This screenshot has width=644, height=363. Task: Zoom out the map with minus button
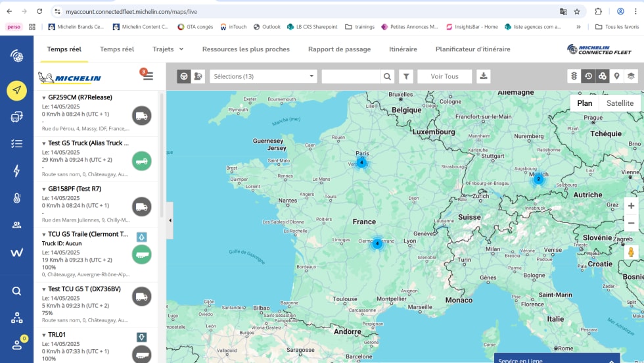pos(632,223)
